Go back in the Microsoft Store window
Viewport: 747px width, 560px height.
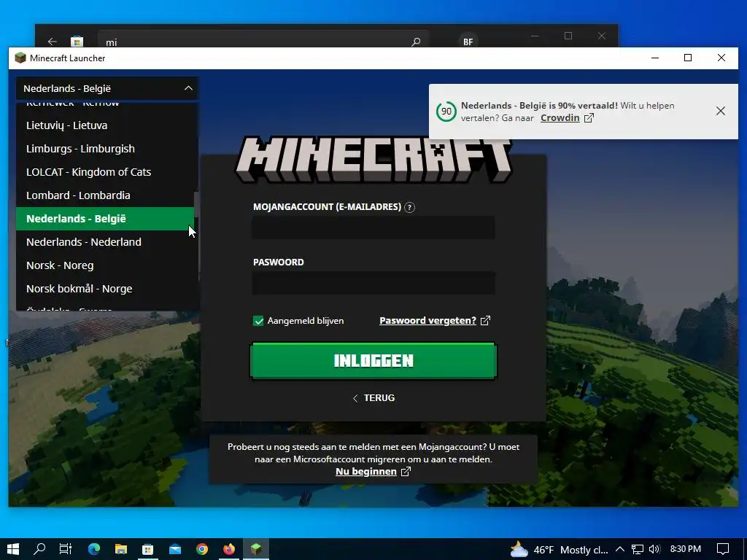(x=53, y=42)
